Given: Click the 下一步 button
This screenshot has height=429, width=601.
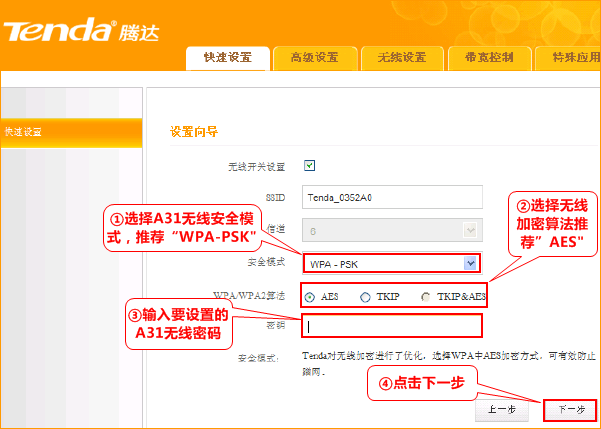Looking at the screenshot, I should (569, 410).
